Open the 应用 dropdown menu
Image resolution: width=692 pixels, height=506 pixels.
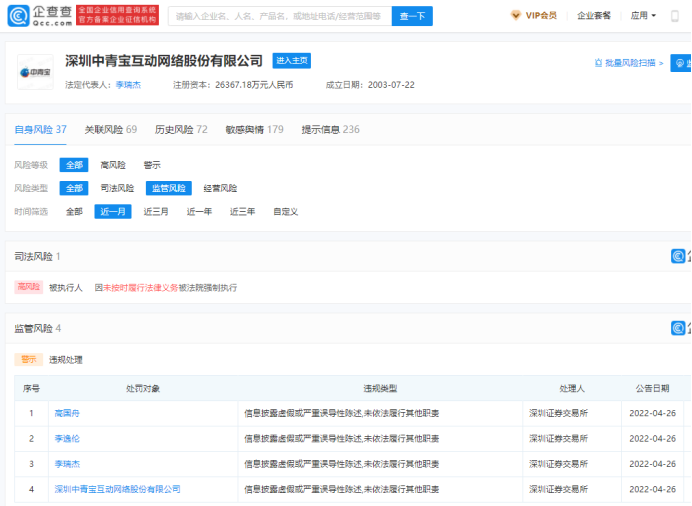click(x=643, y=16)
